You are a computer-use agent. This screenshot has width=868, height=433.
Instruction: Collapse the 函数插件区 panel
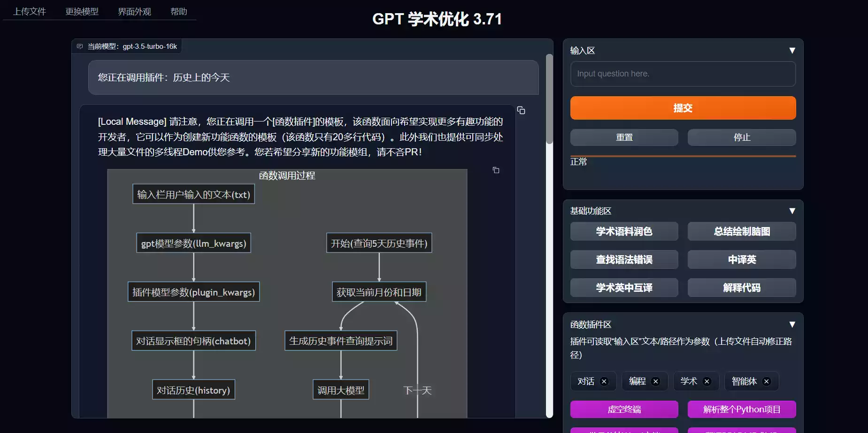[792, 324]
